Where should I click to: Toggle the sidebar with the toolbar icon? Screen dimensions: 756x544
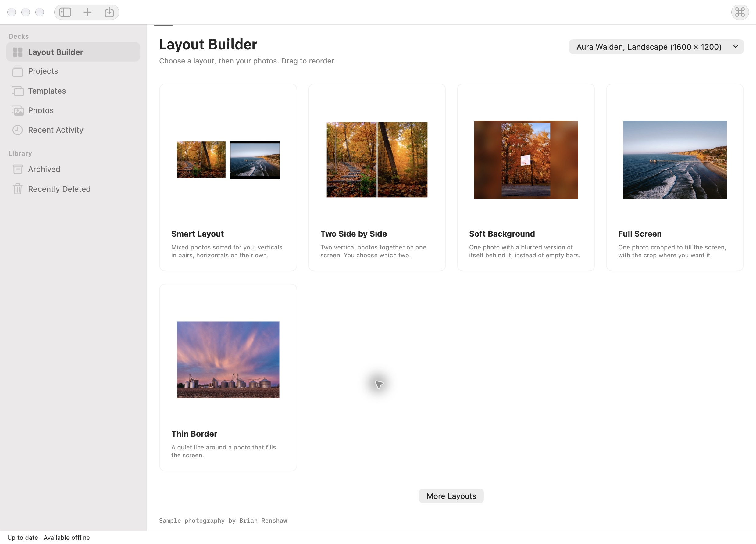[65, 12]
